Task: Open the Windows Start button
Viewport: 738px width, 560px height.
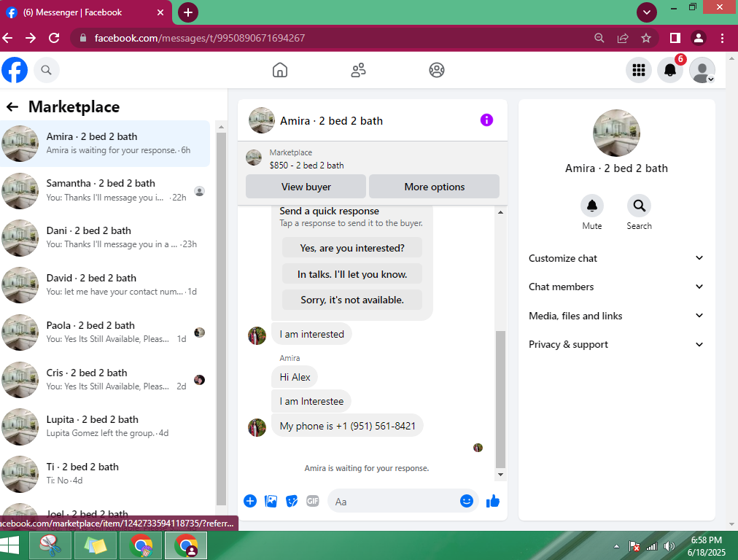Action: tap(10, 545)
